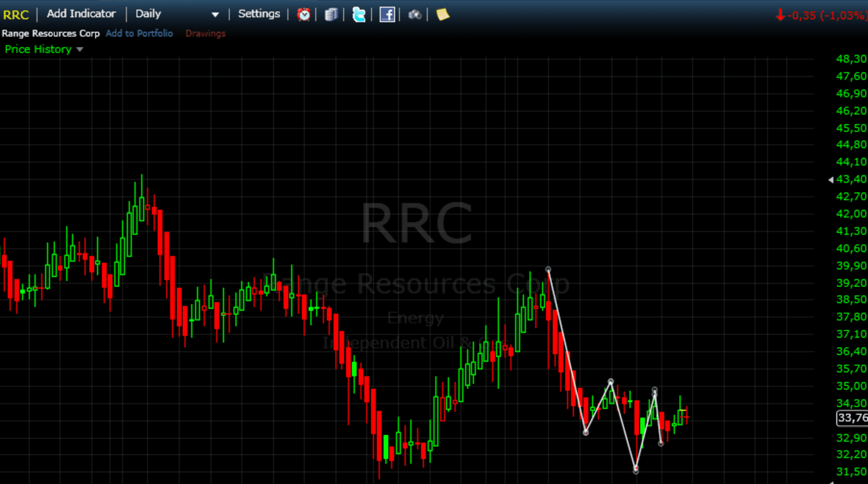Viewport: 868px width, 484px height.
Task: Open the Drawings link
Action: tap(205, 33)
